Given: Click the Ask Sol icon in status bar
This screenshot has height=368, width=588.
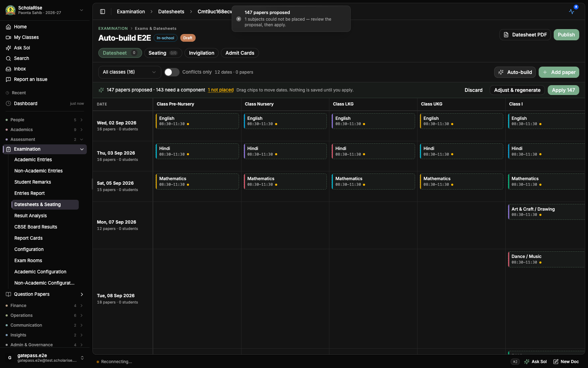Looking at the screenshot, I should tap(527, 361).
